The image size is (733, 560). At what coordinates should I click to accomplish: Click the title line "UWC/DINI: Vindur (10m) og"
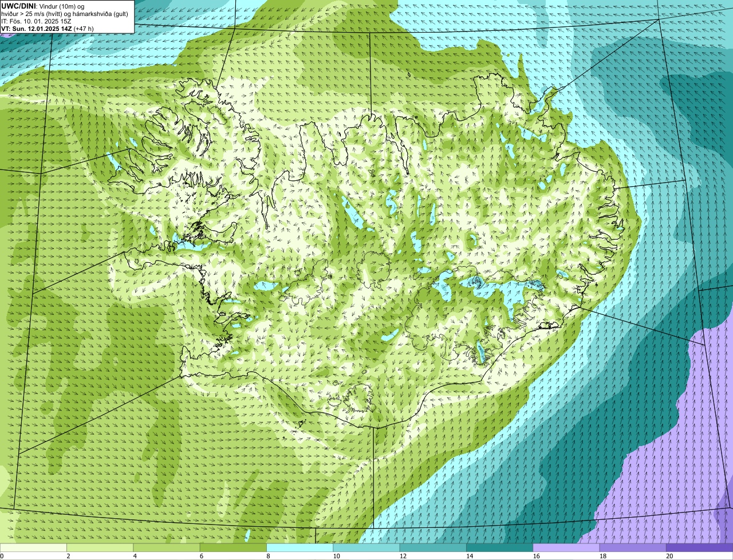pyautogui.click(x=43, y=6)
